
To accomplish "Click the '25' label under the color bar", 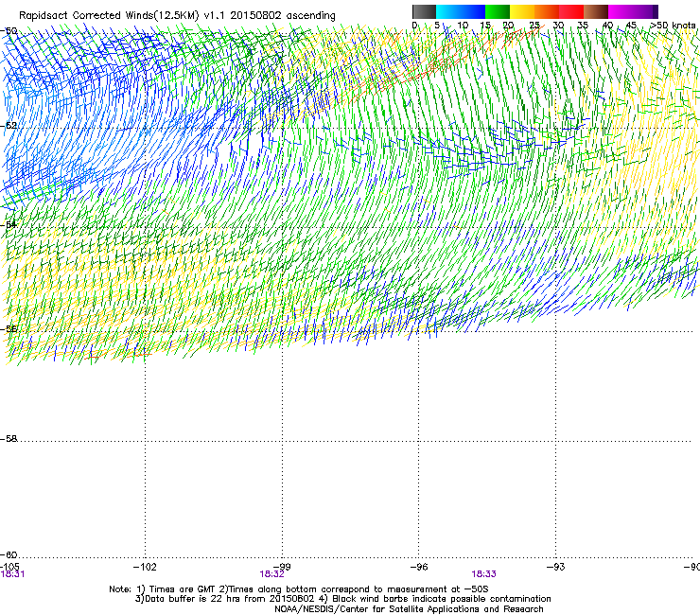I will (x=534, y=26).
